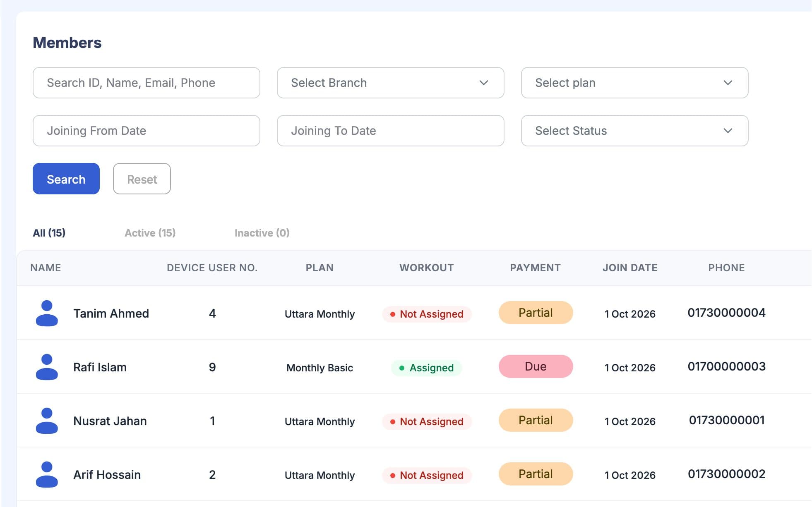
Task: Open member name Nusrat Jahan
Action: [110, 421]
